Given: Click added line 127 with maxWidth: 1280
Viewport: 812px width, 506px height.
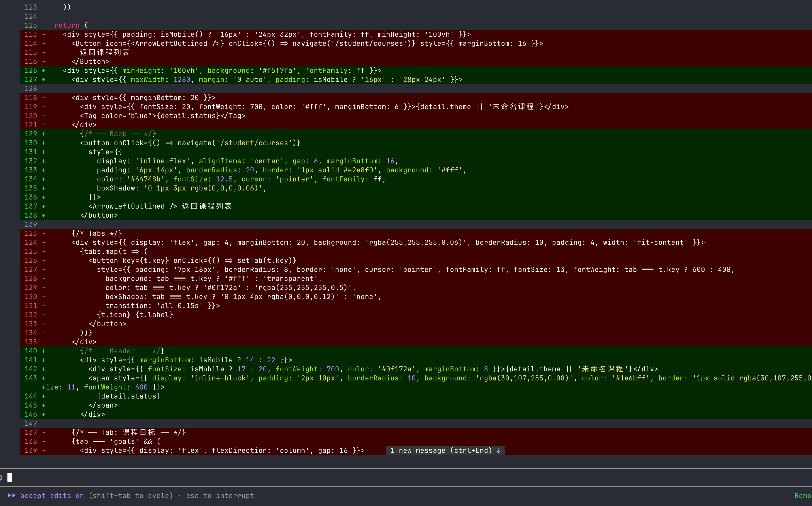Looking at the screenshot, I should pos(416,80).
